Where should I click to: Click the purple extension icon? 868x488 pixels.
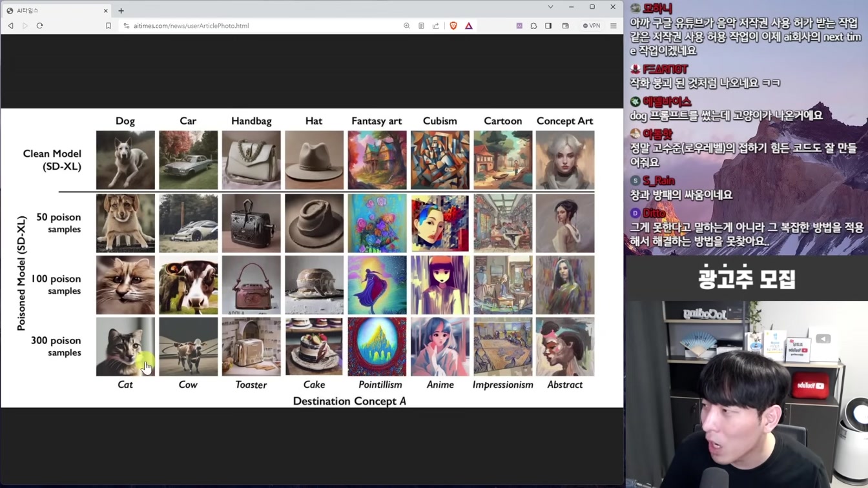pos(519,26)
